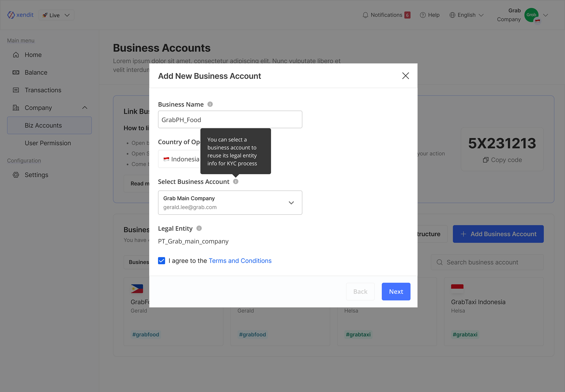This screenshot has width=565, height=392.
Task: Click the Legal Entity info icon
Action: [x=199, y=228]
